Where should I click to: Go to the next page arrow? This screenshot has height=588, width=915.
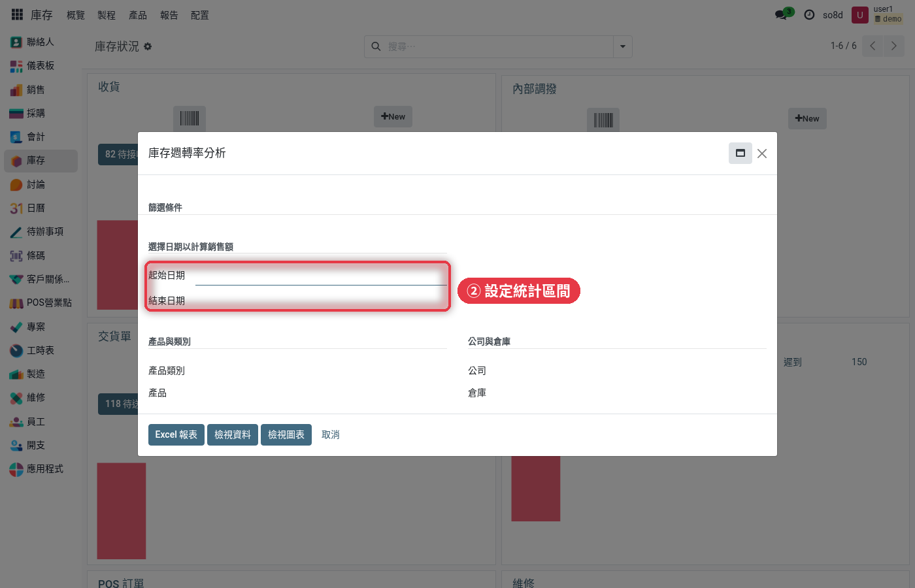(894, 46)
